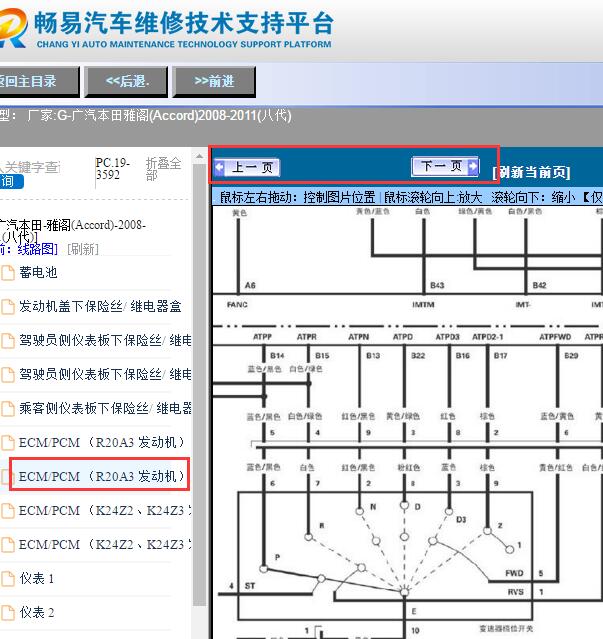
Task: Open 发动机盖下保险丝/继电器盒 entry
Action: click(100, 306)
